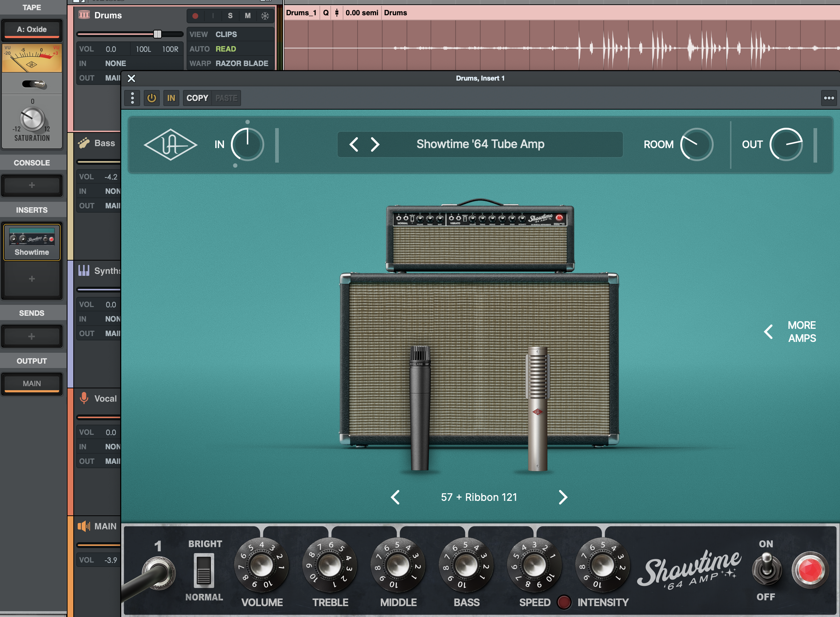Solo the Drums track
The width and height of the screenshot is (840, 617).
230,16
